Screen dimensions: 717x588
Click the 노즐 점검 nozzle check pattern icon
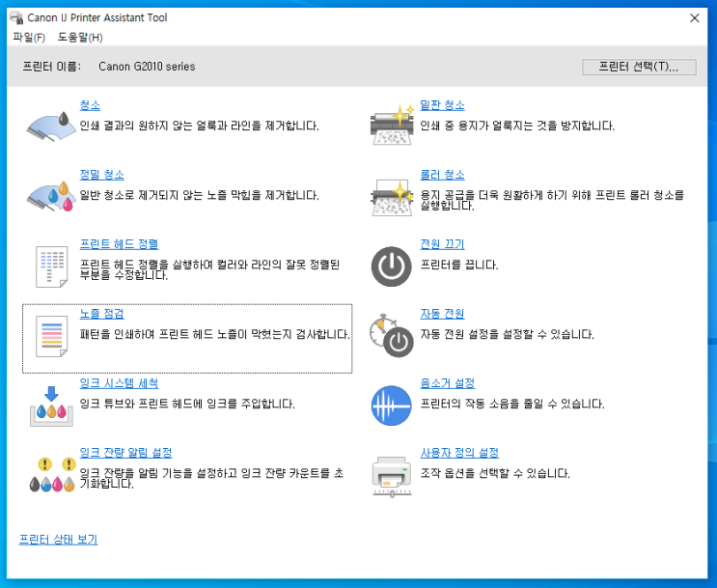click(x=52, y=336)
